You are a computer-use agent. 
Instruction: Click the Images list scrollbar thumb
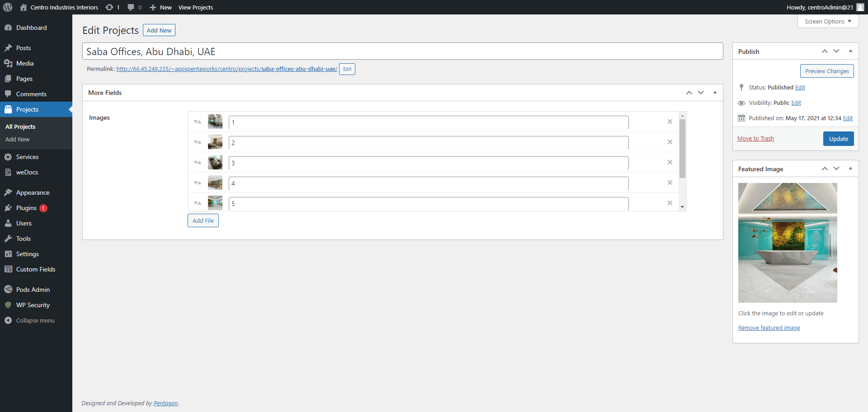(x=682, y=148)
